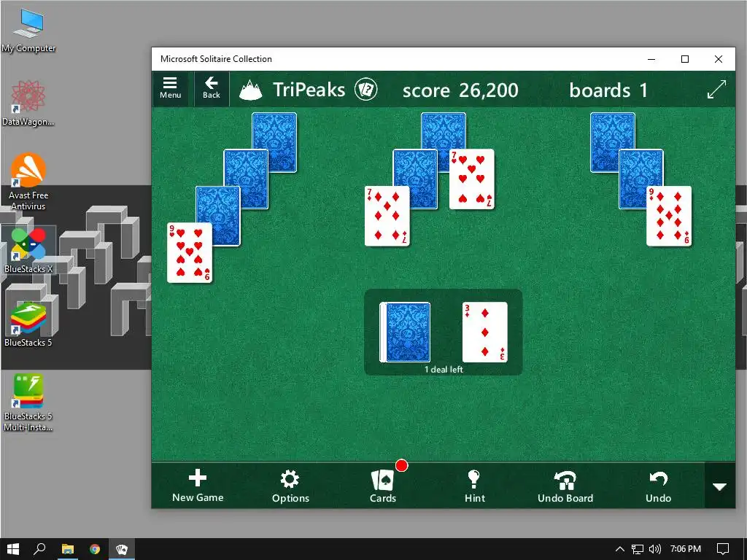
Task: Click the 7:06 PM clock
Action: click(686, 549)
